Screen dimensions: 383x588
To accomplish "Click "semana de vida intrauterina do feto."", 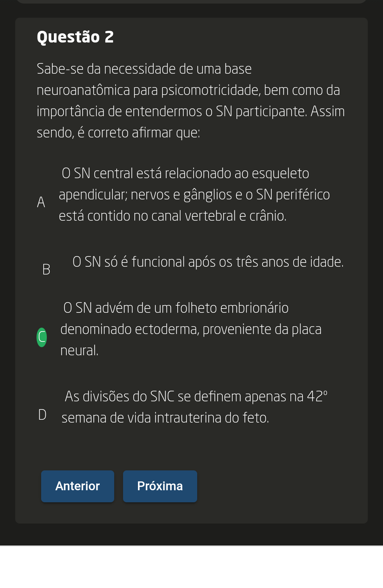I will click(165, 418).
